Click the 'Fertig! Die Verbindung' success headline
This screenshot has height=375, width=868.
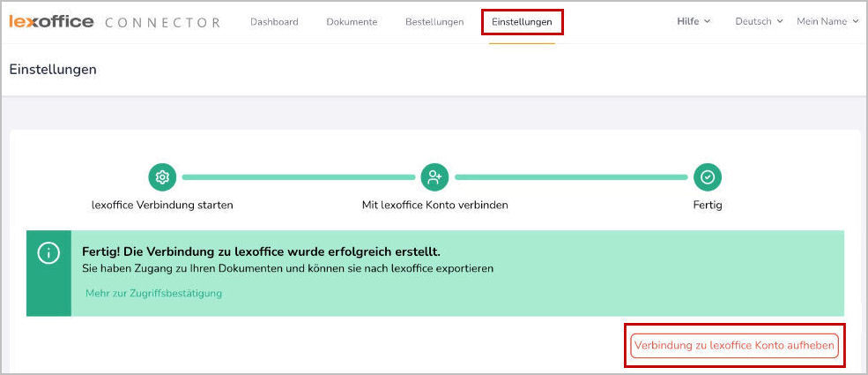pyautogui.click(x=262, y=251)
